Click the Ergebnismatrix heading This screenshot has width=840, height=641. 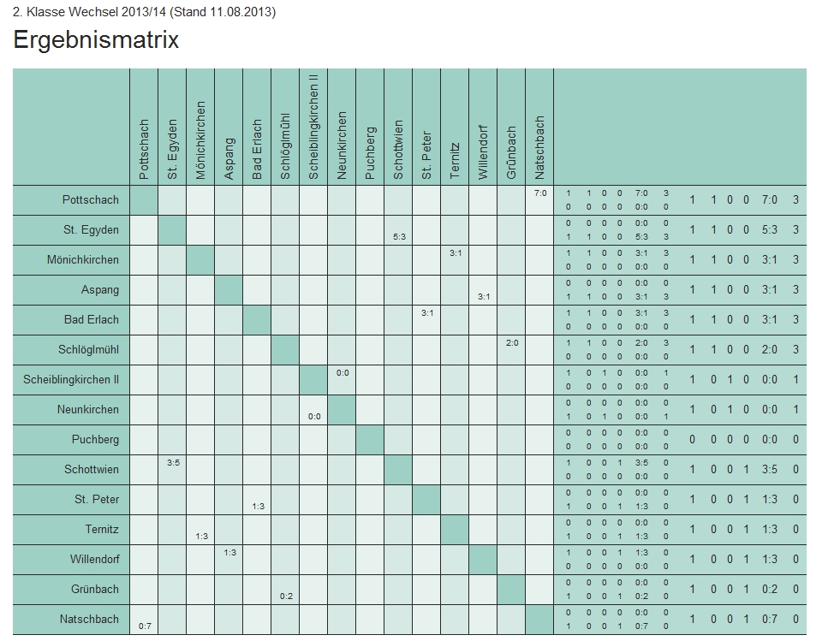point(96,40)
